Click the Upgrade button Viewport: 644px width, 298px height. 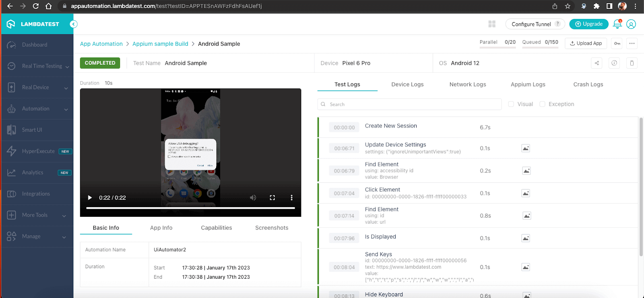click(x=588, y=24)
